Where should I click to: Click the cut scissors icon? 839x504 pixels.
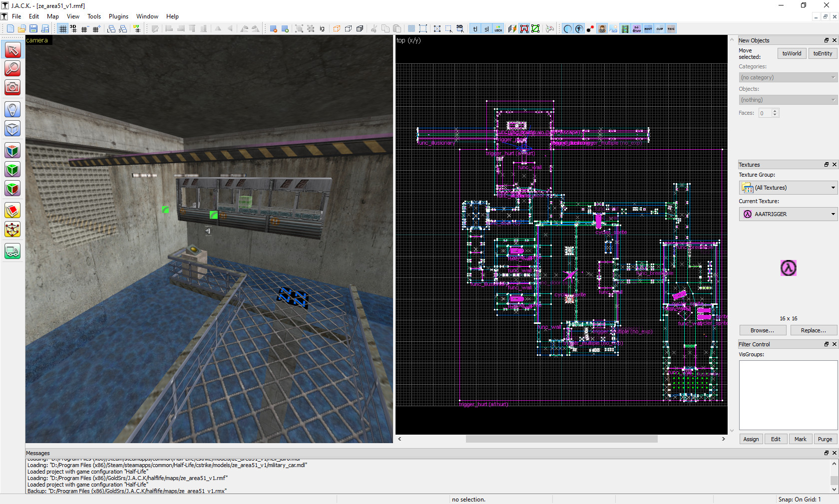(x=374, y=29)
